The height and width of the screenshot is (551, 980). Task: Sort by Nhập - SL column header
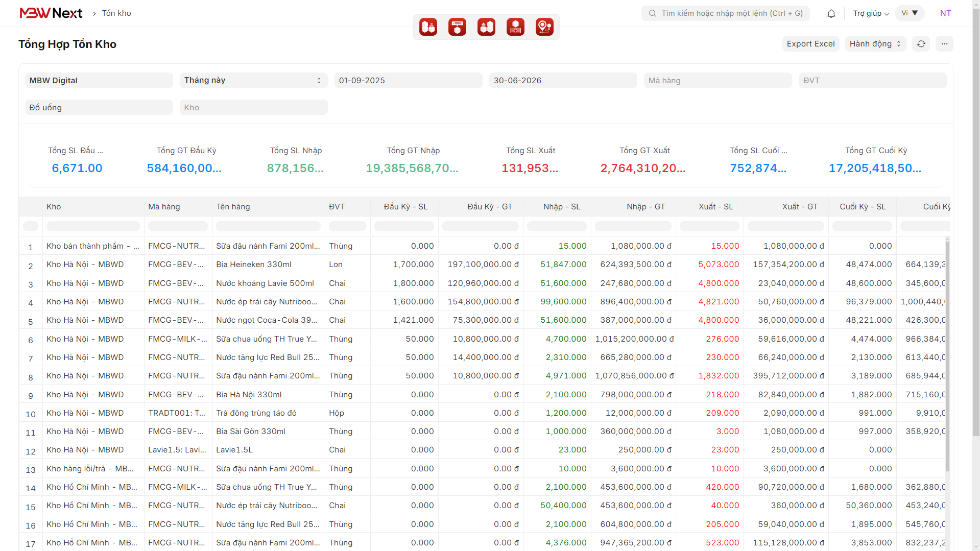click(557, 207)
